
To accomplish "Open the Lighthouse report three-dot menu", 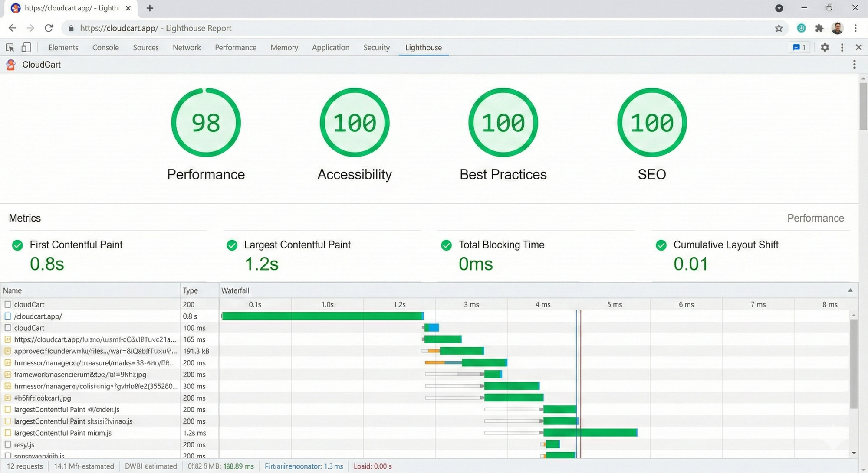I will (854, 65).
